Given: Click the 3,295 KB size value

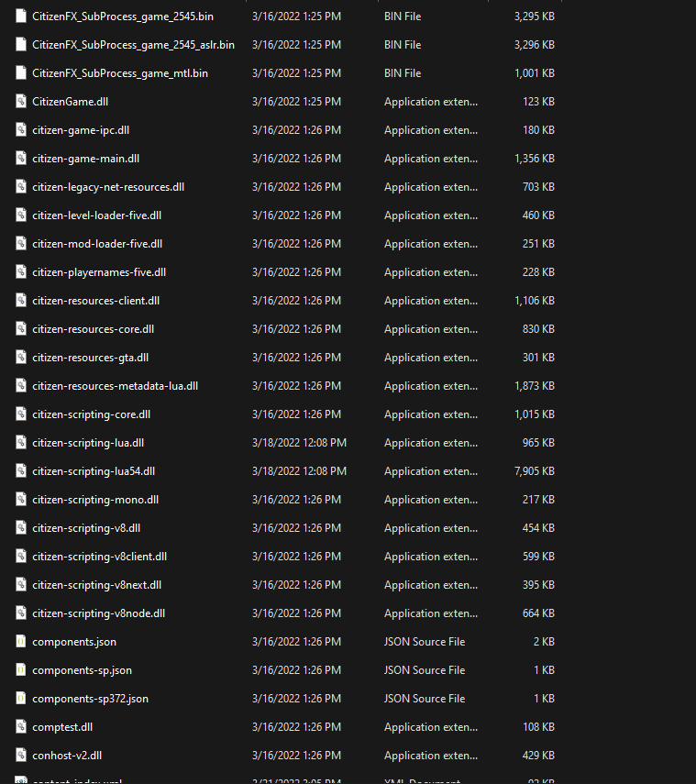Looking at the screenshot, I should (x=535, y=17).
